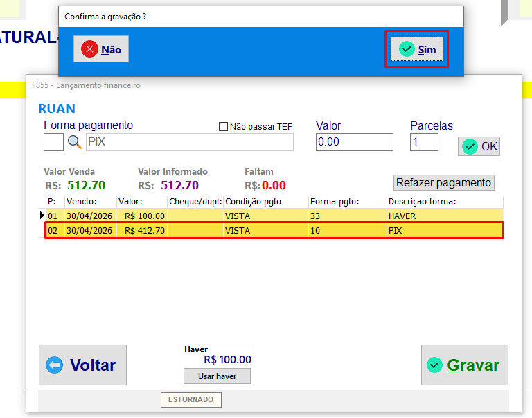Image resolution: width=532 pixels, height=418 pixels.
Task: Click the Parcelas number field
Action: (x=424, y=142)
